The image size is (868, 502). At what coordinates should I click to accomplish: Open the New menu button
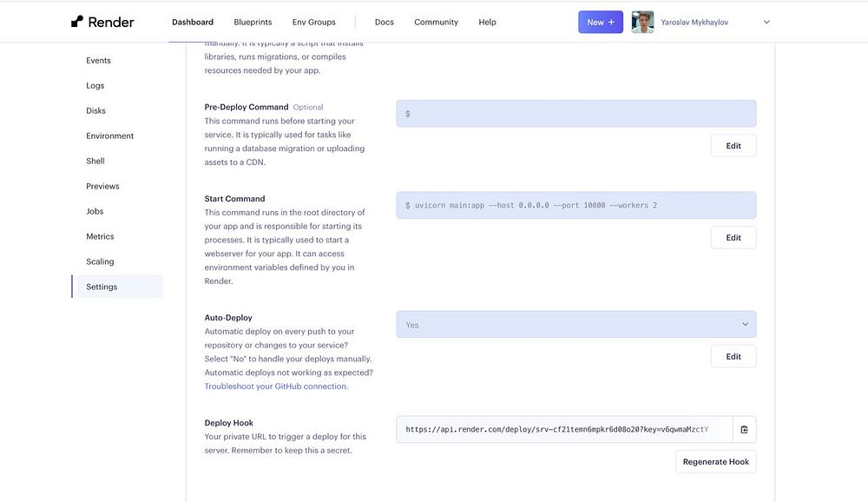[x=601, y=22]
